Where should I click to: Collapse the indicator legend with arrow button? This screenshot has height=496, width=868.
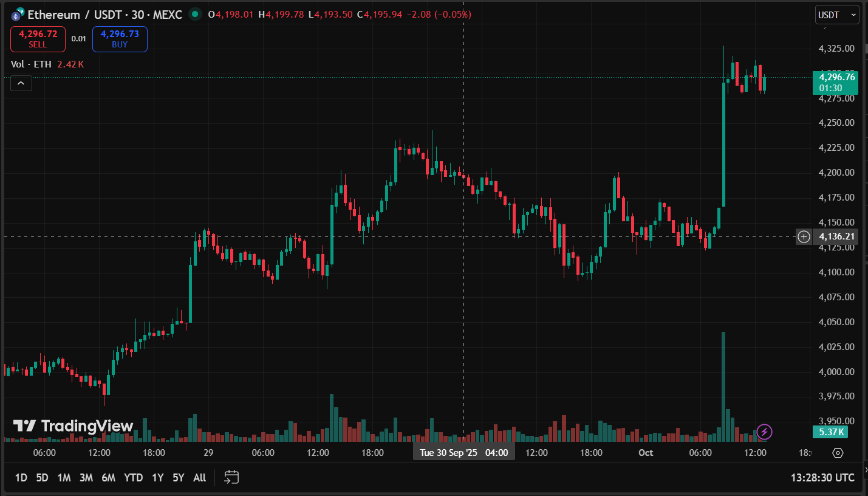pos(21,83)
